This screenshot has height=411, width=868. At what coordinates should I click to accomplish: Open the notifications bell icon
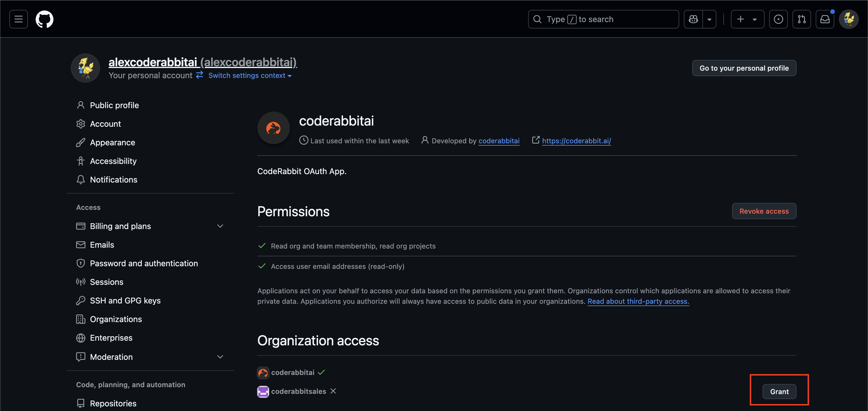click(x=825, y=19)
